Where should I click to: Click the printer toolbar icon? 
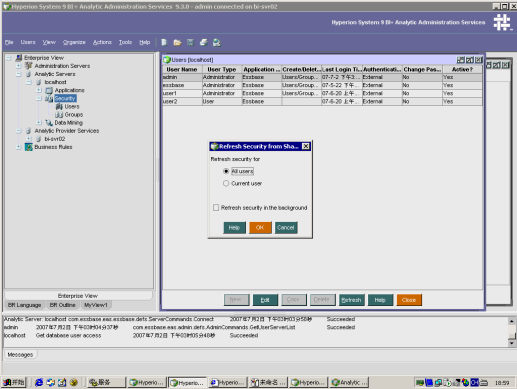[203, 42]
